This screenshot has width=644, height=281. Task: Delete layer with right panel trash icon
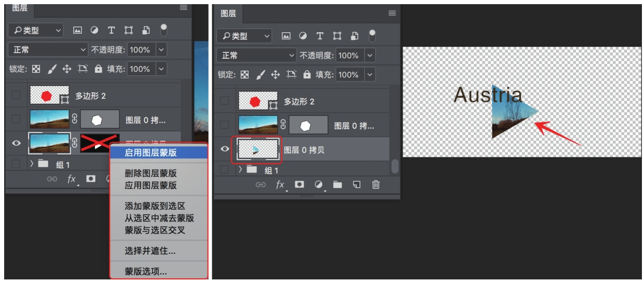pos(377,185)
